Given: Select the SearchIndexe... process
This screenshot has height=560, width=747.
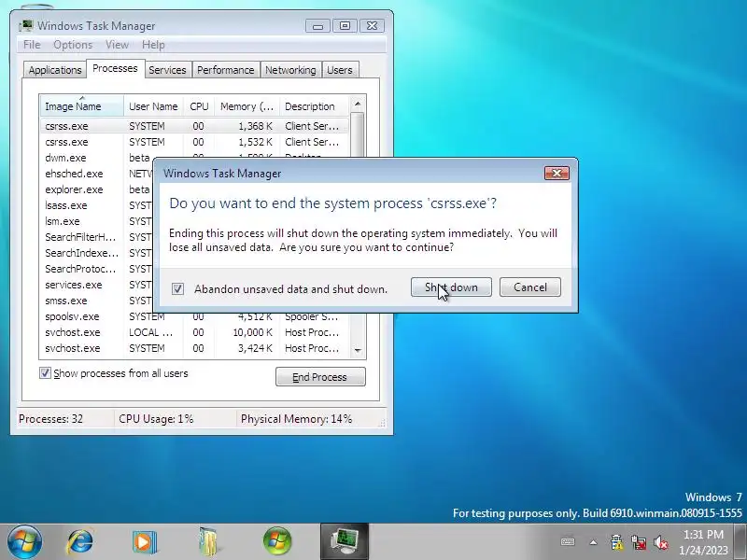Looking at the screenshot, I should coord(97,253).
